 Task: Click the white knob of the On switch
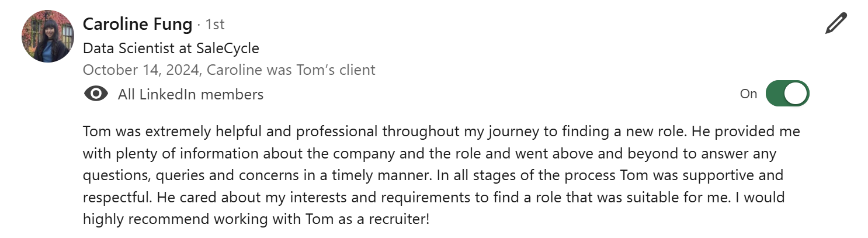(x=796, y=94)
